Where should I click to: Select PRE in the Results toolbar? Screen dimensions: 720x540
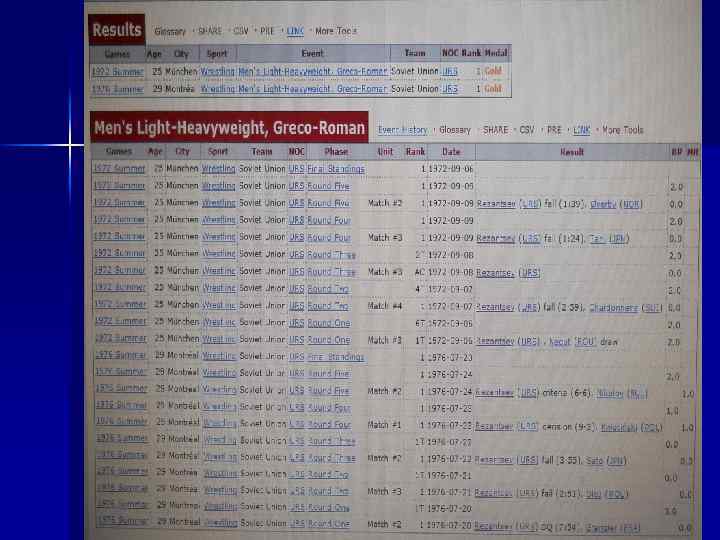click(x=267, y=31)
